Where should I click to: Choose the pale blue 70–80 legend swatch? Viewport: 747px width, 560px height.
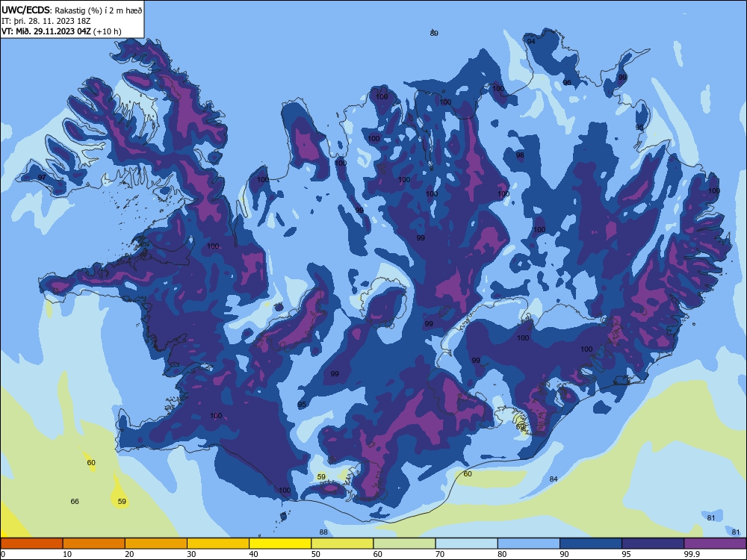466,544
